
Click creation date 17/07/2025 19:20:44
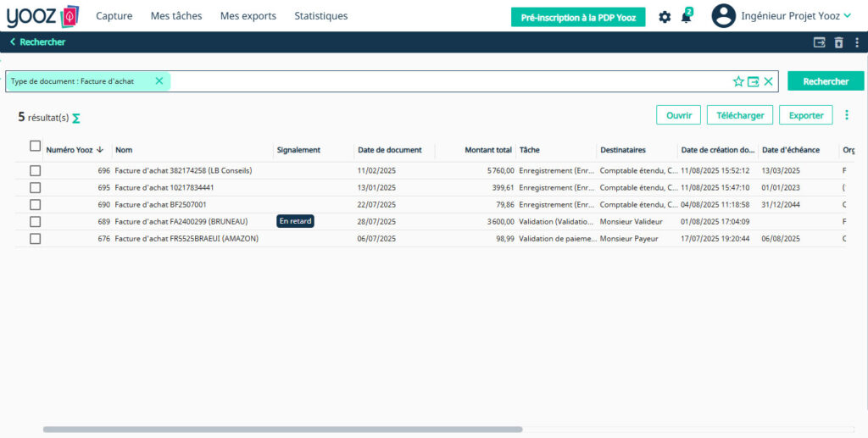715,239
